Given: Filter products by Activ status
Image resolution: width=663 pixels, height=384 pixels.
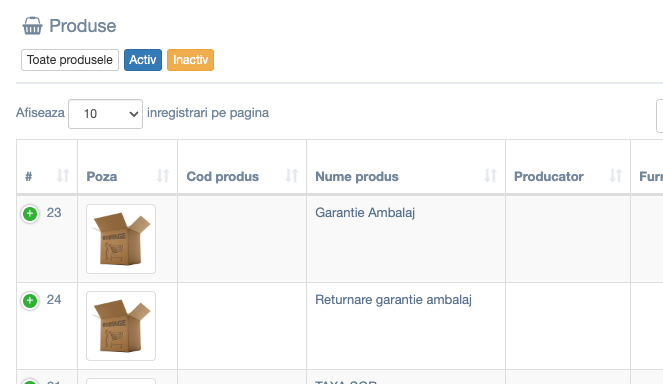Looking at the screenshot, I should [x=143, y=60].
